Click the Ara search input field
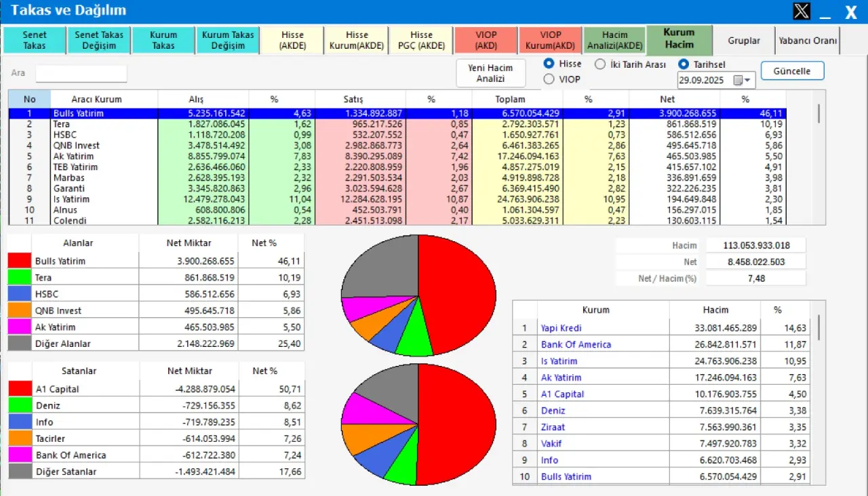The image size is (868, 496). pyautogui.click(x=81, y=73)
